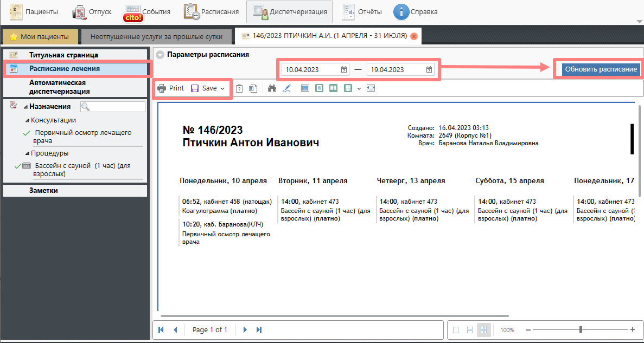
Task: Click the zoom slider handle
Action: click(581, 329)
